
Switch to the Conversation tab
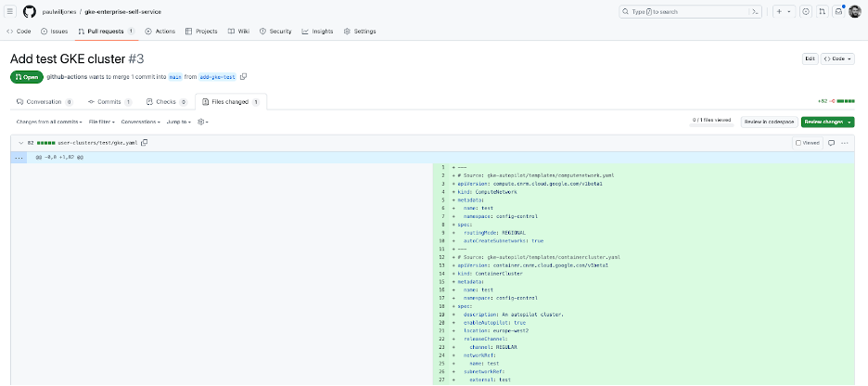coord(43,101)
